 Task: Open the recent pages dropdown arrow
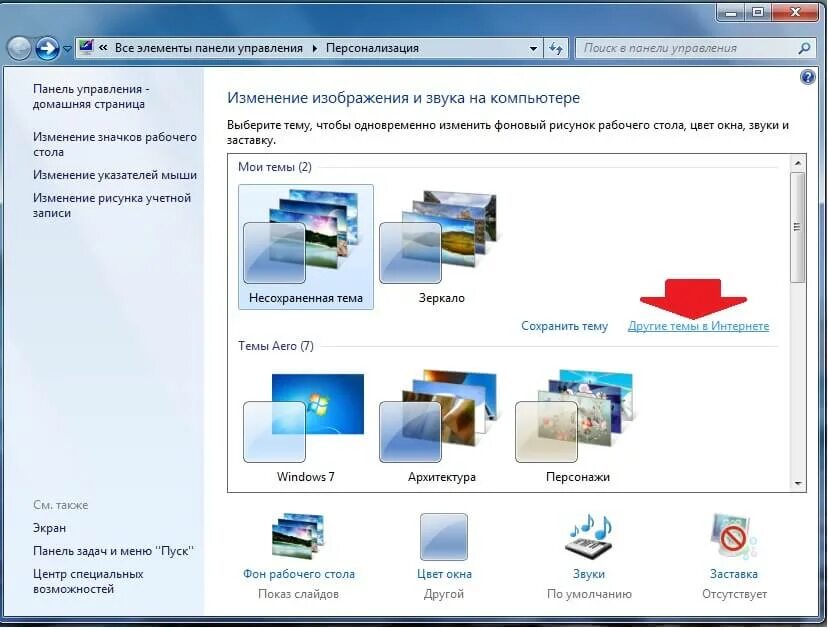pyautogui.click(x=67, y=49)
